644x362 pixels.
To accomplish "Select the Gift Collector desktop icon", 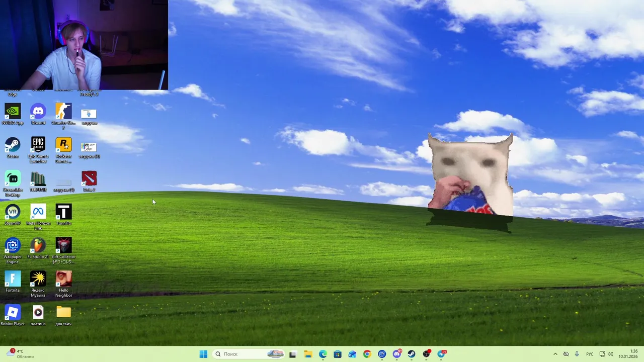I will point(63,251).
